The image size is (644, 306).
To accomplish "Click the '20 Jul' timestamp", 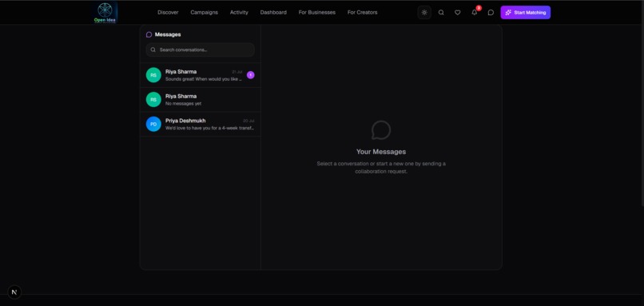I will coord(248,121).
